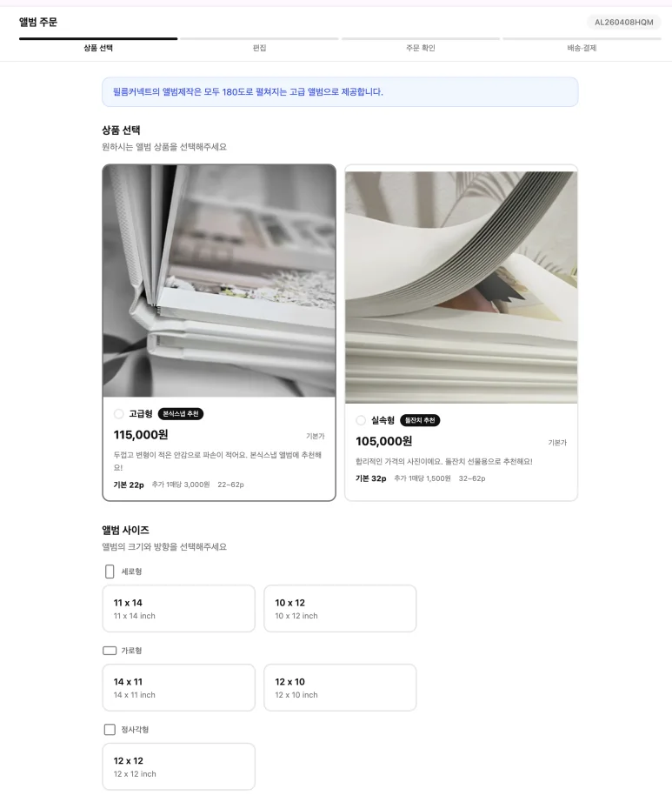The width and height of the screenshot is (672, 809).
Task: Select the 12 x 12 square size
Action: pos(178,766)
